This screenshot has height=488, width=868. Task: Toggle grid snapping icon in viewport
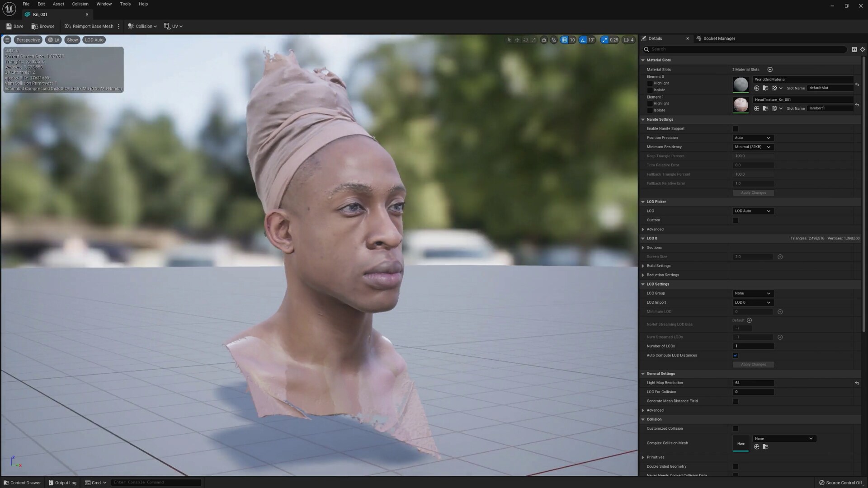click(564, 40)
